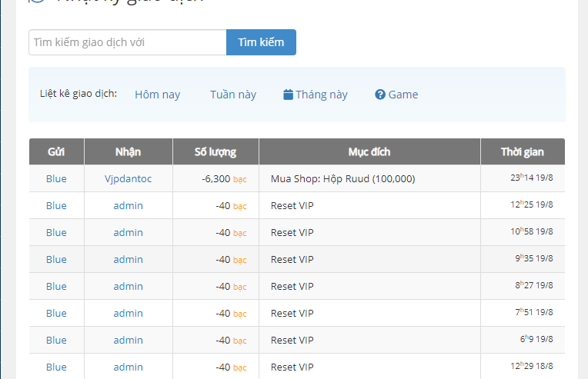
Task: Click the Gửi column header
Action: pyautogui.click(x=56, y=151)
